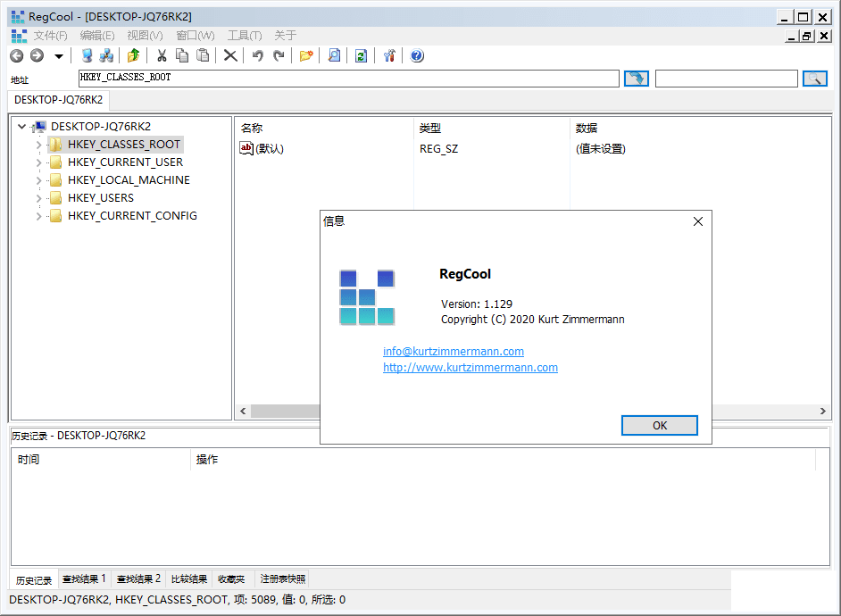
Task: Click the search magnifier button
Action: (815, 79)
